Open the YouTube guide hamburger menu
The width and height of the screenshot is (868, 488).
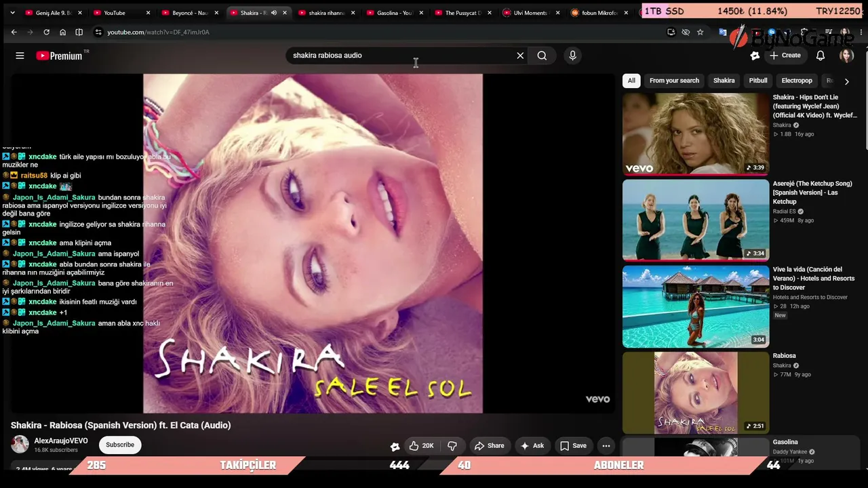pyautogui.click(x=20, y=56)
